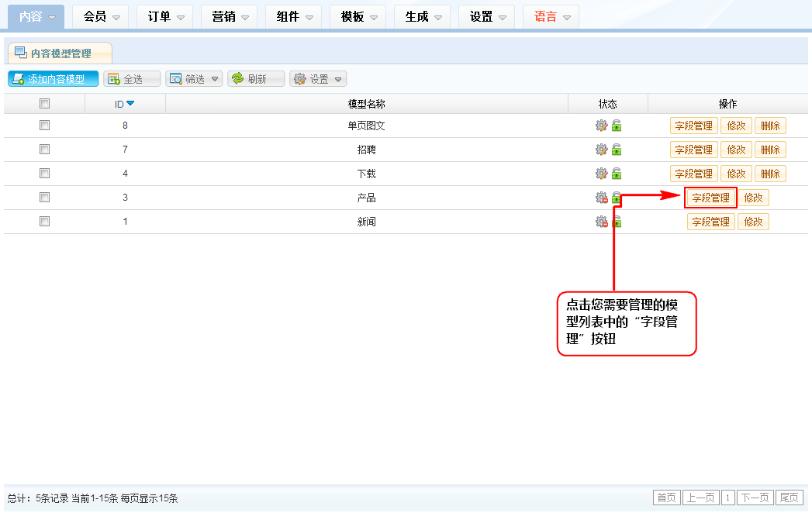Tick the checkbox for the 新闻 row
Viewport: 812px width, 513px height.
[x=44, y=222]
